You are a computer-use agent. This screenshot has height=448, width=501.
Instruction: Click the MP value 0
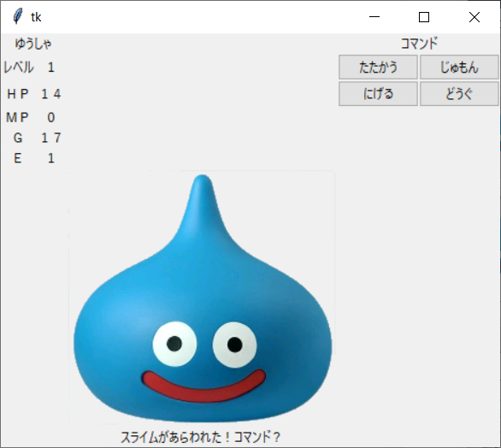pos(51,118)
